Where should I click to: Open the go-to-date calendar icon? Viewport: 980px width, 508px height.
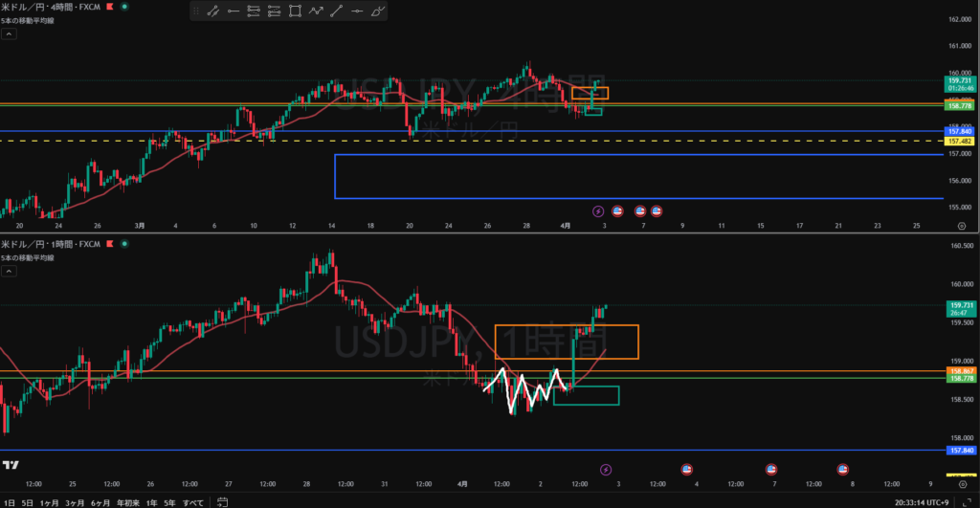point(222,501)
